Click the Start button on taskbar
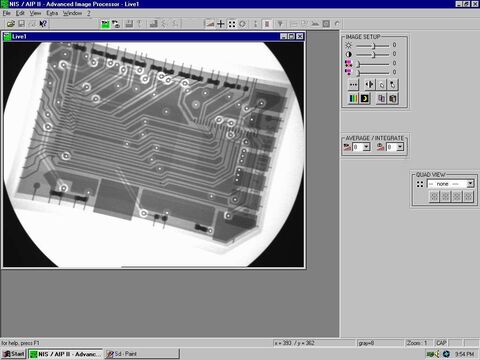Viewport: 480px width, 360px height. [13, 354]
